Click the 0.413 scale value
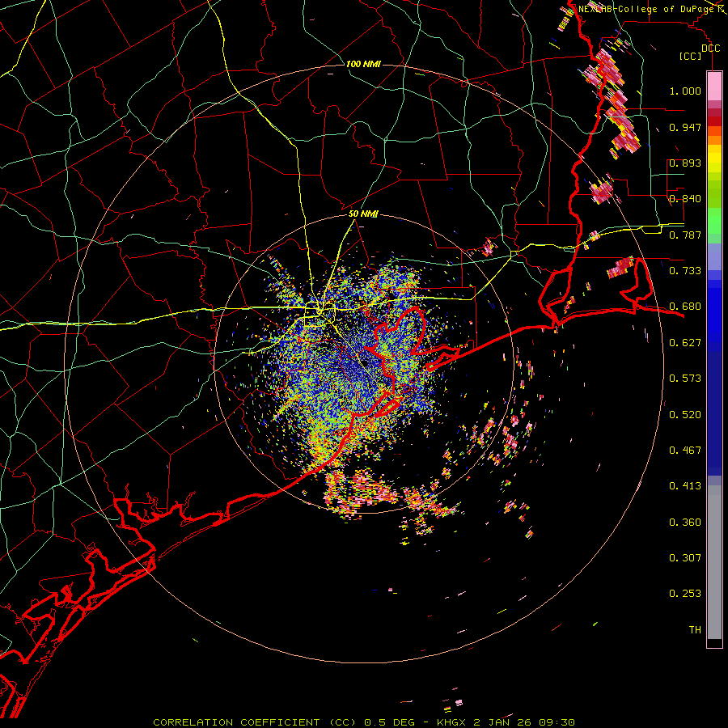Image resolution: width=728 pixels, height=728 pixels. click(x=685, y=486)
